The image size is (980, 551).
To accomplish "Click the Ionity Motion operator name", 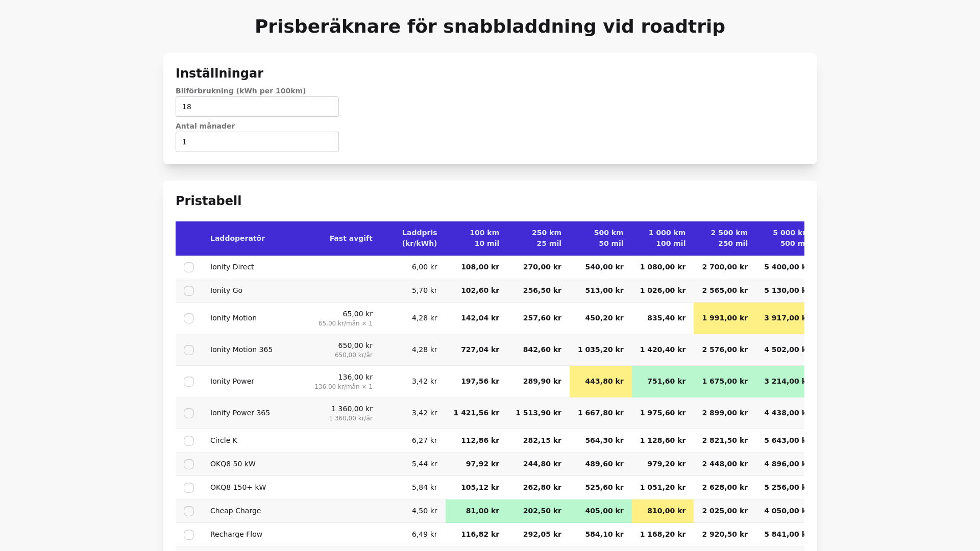I will click(x=233, y=318).
